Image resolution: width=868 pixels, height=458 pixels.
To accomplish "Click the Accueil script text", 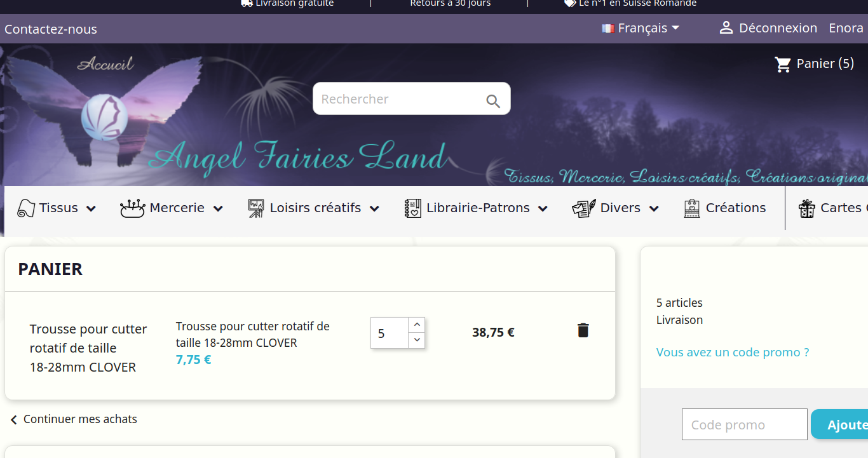I will point(105,64).
